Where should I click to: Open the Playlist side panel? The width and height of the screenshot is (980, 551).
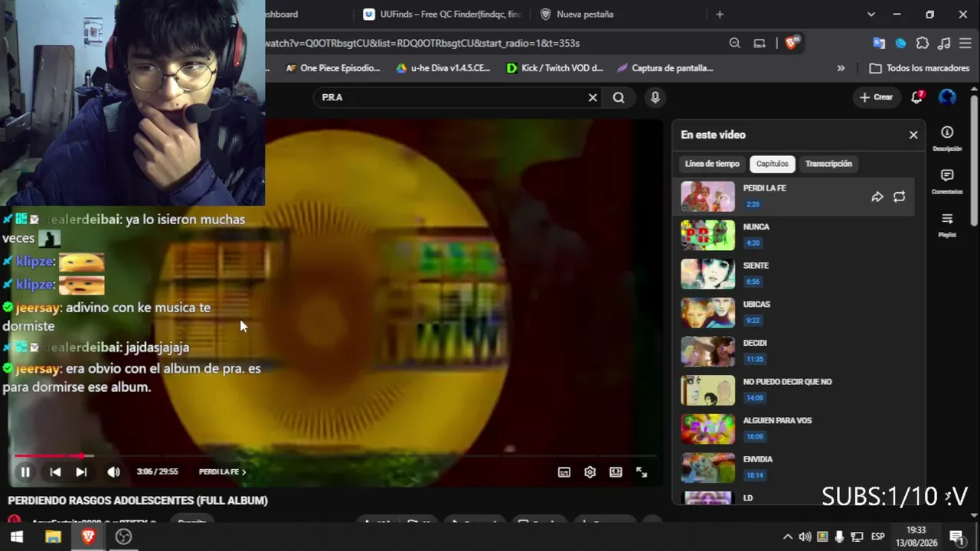pyautogui.click(x=947, y=224)
